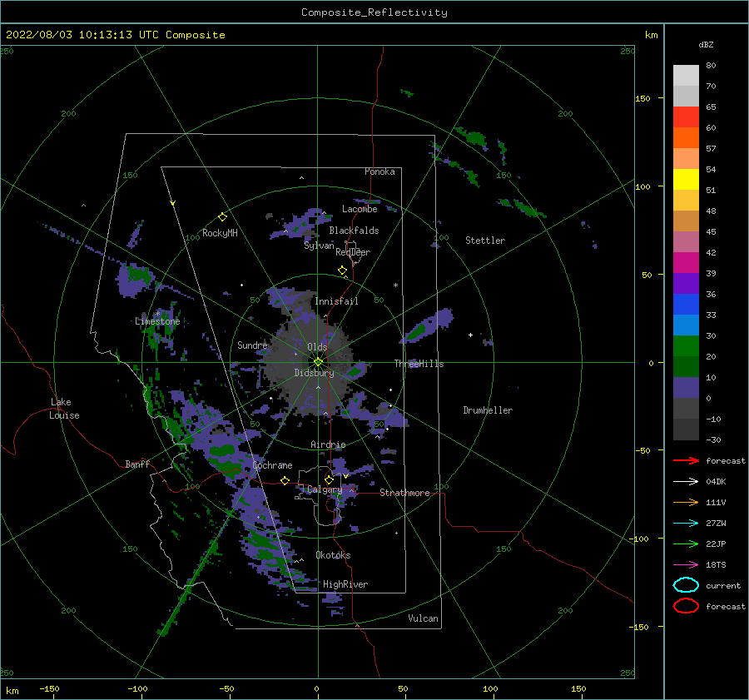Screen dimensions: 749x700
Task: Pick the bright green 20-30 dBZ swatch
Action: coord(686,345)
